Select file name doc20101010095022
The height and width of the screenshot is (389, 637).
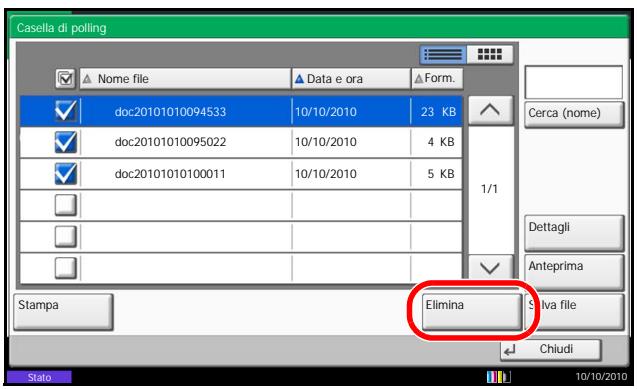coord(170,142)
